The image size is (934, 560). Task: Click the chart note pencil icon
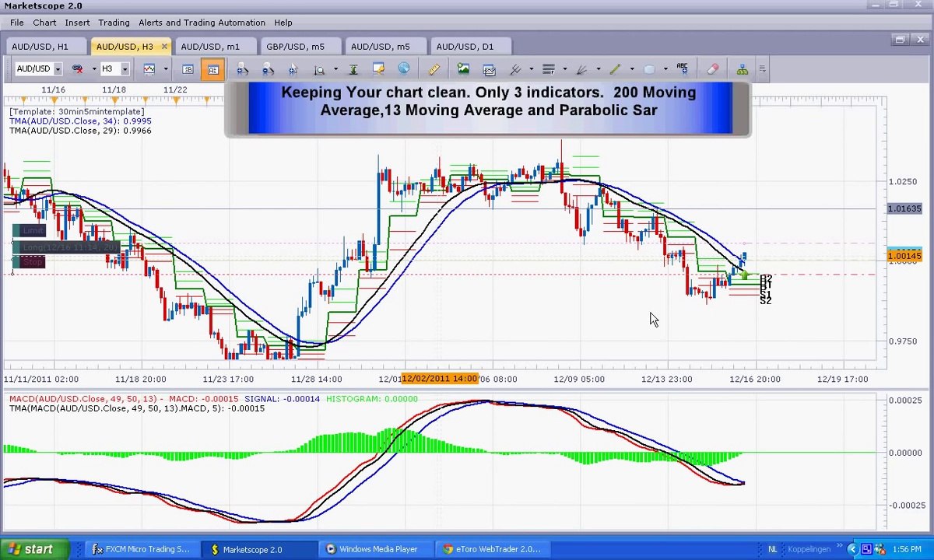(x=378, y=69)
